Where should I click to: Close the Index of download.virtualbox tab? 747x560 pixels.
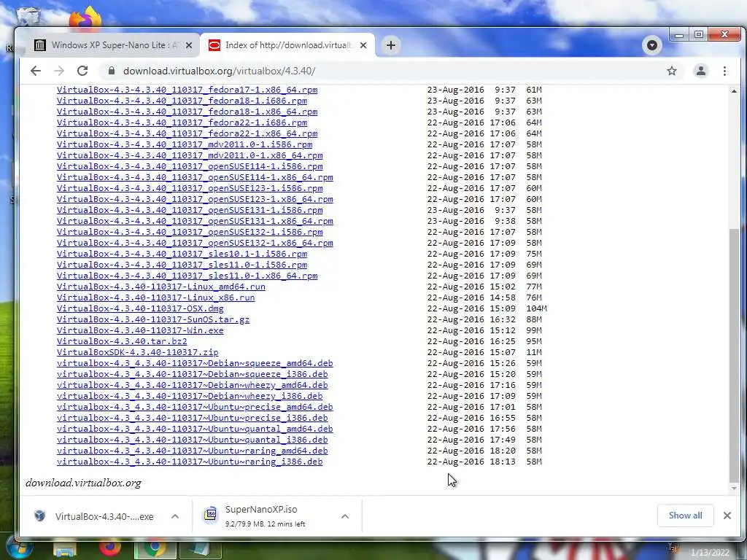(363, 45)
